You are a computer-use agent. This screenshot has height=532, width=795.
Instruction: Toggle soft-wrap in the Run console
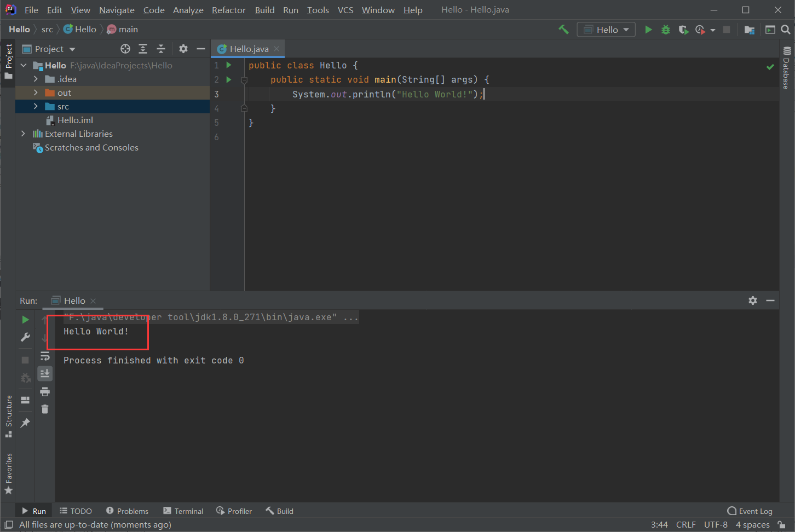[45, 356]
